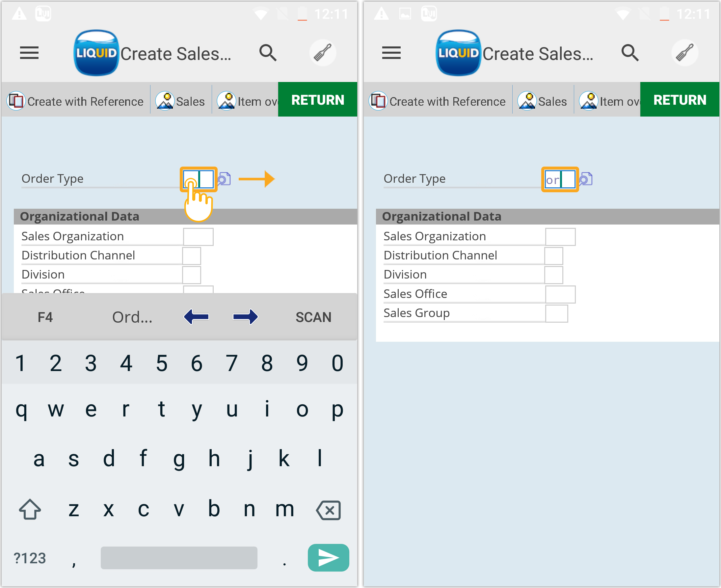Open Create with Reference on left screen

tap(76, 101)
